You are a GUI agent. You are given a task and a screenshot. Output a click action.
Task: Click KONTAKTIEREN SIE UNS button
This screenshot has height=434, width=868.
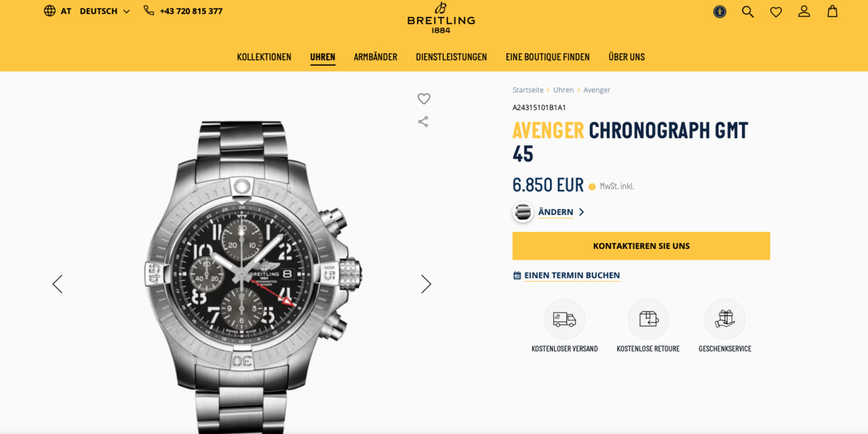[x=642, y=246]
